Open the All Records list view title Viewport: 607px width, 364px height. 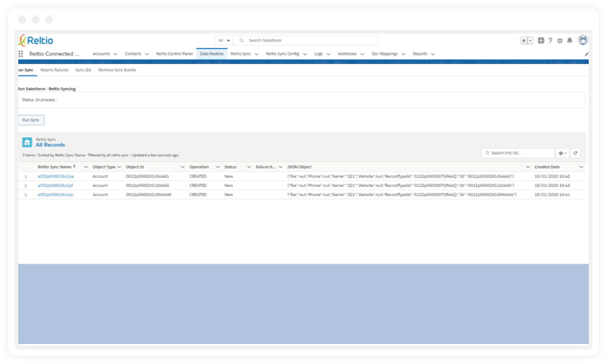51,145
